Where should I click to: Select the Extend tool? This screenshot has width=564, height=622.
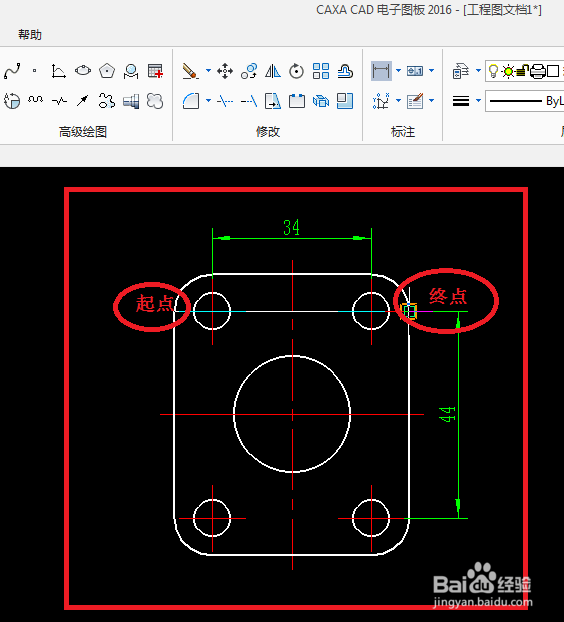[x=249, y=102]
